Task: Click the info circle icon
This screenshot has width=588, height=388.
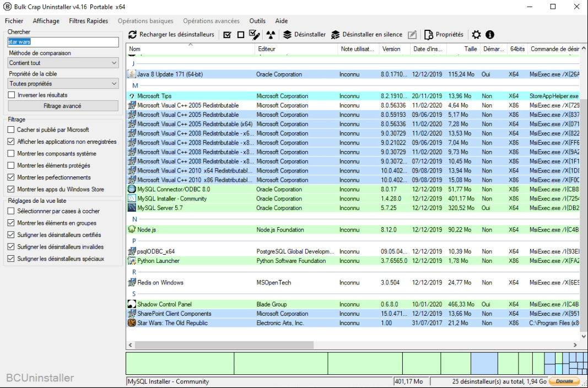Action: click(490, 35)
